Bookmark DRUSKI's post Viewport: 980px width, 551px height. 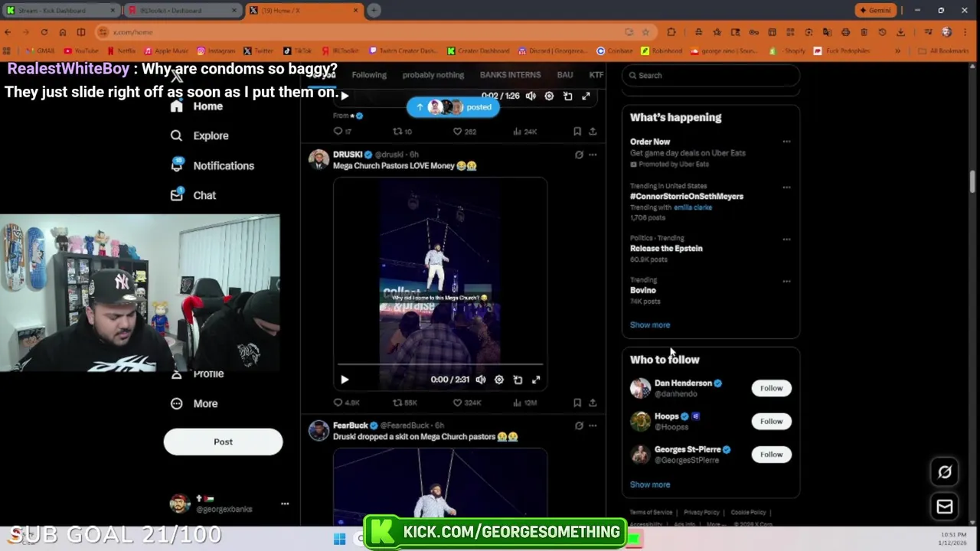coord(577,403)
